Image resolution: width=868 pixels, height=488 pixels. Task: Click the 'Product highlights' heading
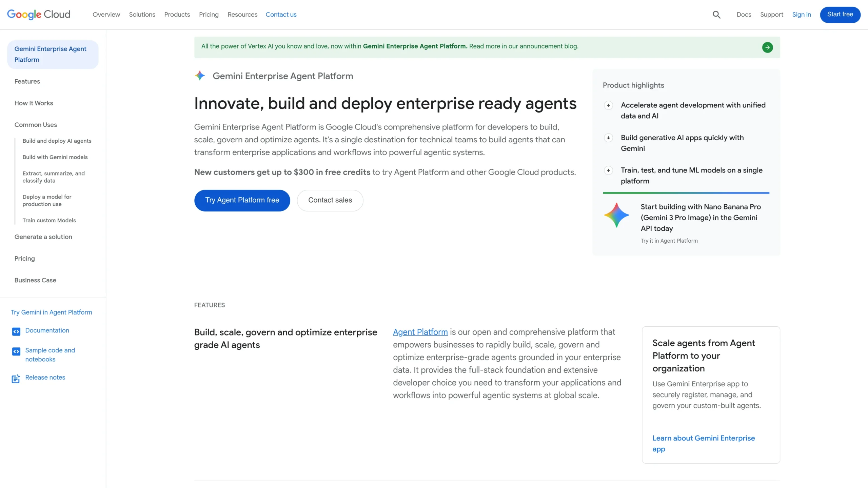click(x=633, y=85)
